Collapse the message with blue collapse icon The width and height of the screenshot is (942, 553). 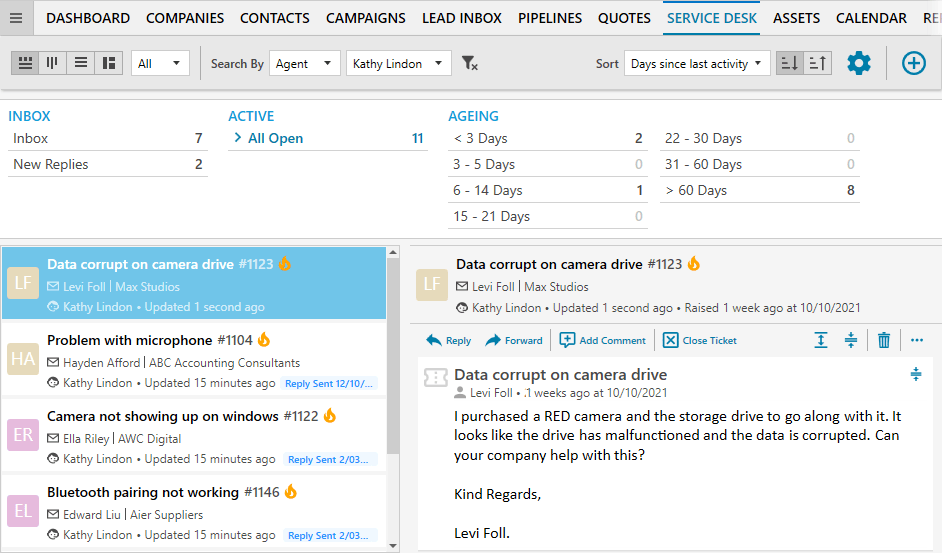pos(916,374)
